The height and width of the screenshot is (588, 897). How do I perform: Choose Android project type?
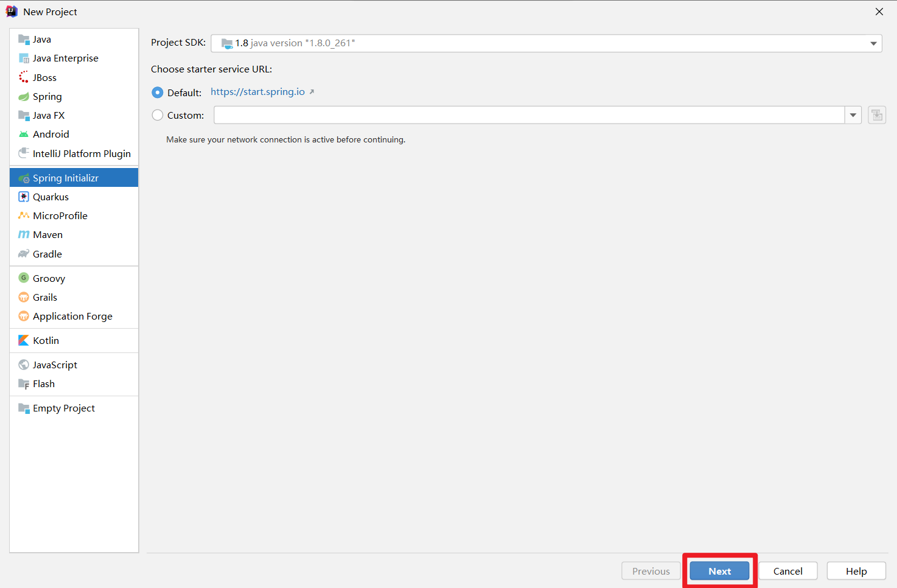coord(74,134)
